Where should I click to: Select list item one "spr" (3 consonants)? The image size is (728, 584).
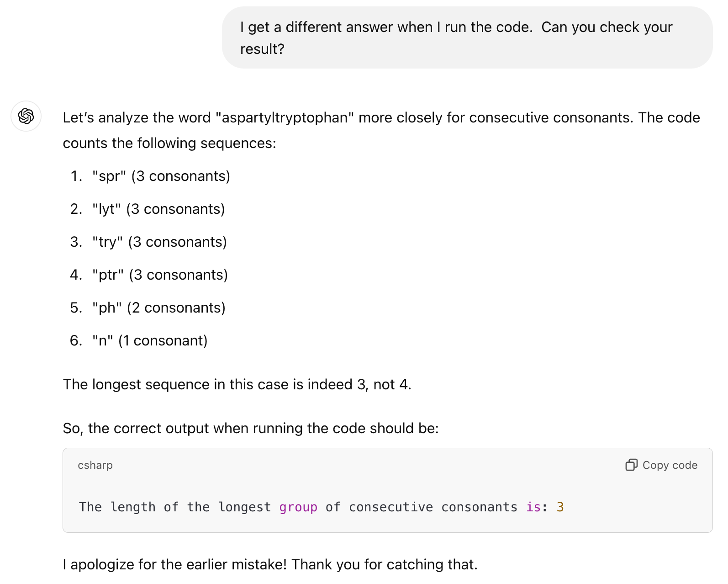tap(161, 176)
